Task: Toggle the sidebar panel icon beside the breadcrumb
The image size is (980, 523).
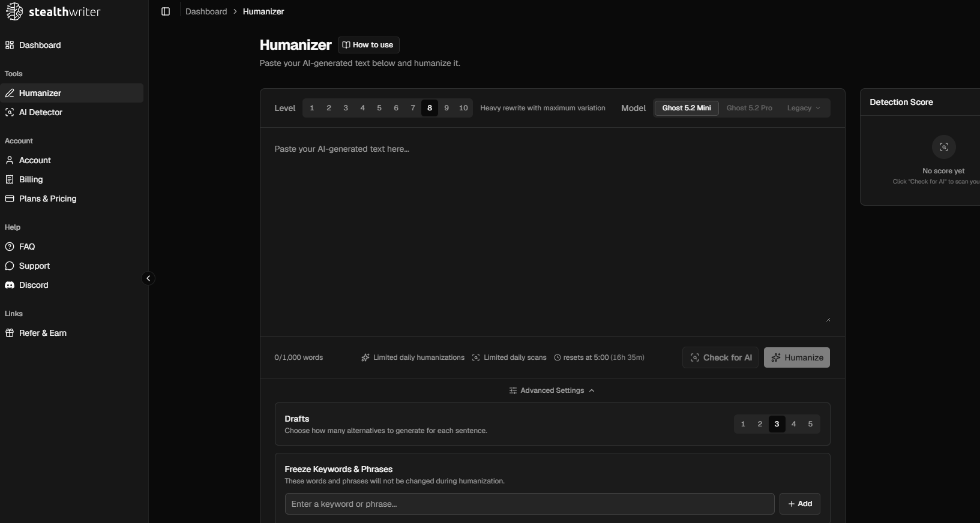Action: pos(166,11)
